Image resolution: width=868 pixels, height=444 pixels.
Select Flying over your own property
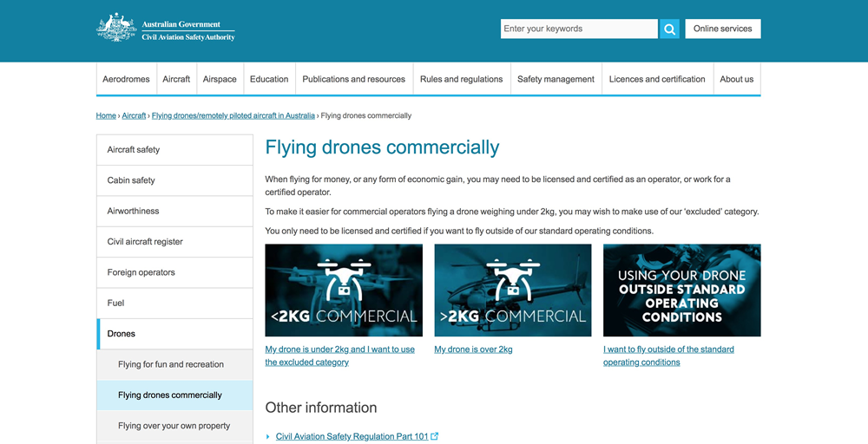click(x=174, y=426)
